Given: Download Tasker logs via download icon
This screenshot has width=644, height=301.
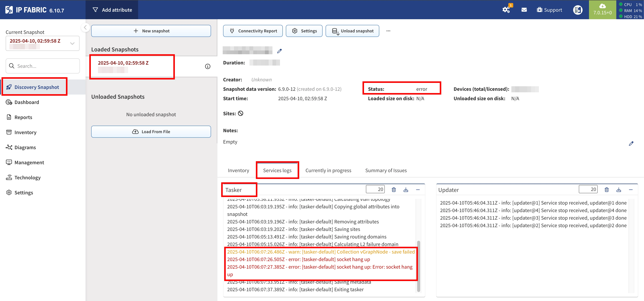Looking at the screenshot, I should click(406, 190).
